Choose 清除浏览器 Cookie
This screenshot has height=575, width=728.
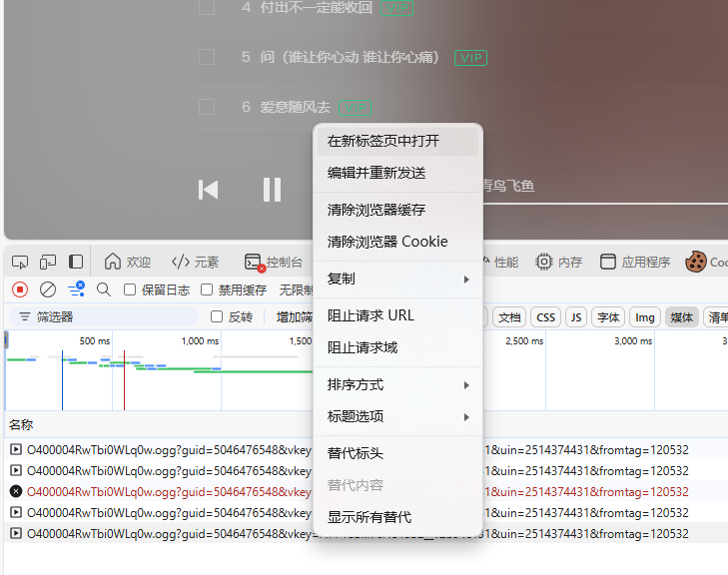[x=397, y=242]
